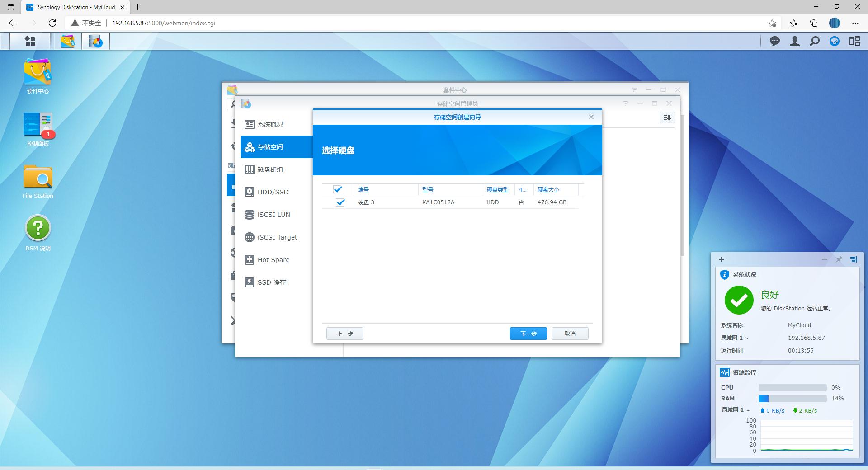Click the RAM usage bar
Screen dimensions: 868x470
[793, 399]
